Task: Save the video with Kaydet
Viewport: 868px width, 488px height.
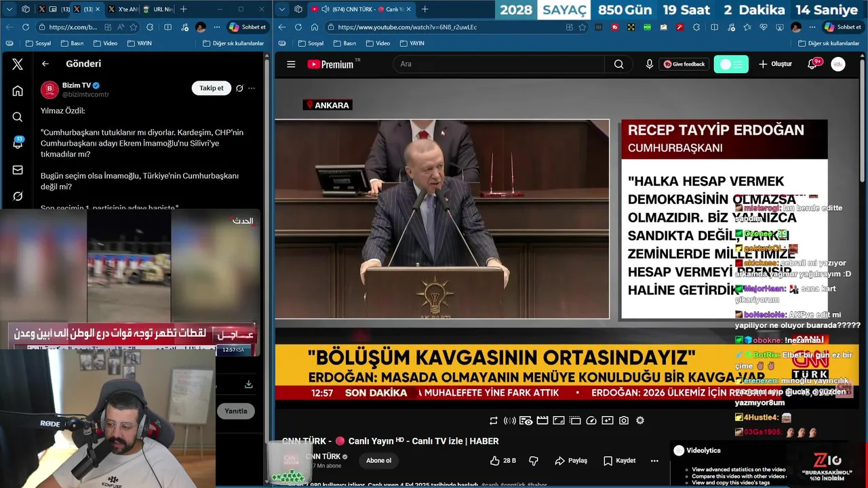Action: pyautogui.click(x=619, y=461)
